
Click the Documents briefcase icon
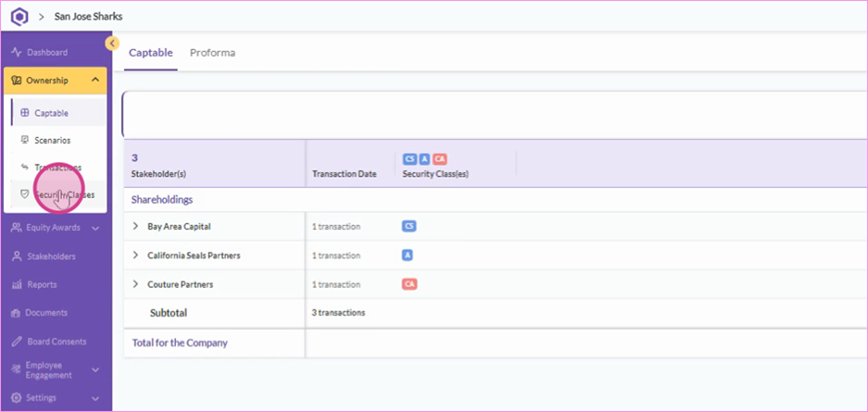coord(16,313)
